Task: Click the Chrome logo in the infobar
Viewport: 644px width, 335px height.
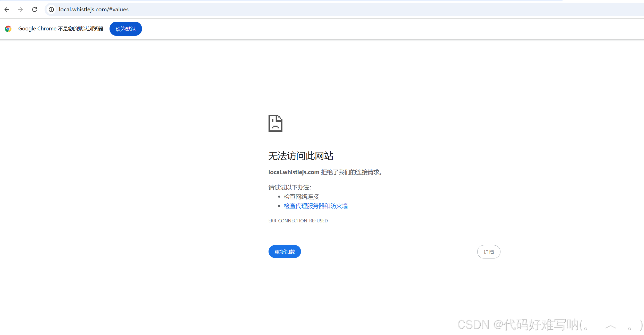Action: (x=8, y=29)
